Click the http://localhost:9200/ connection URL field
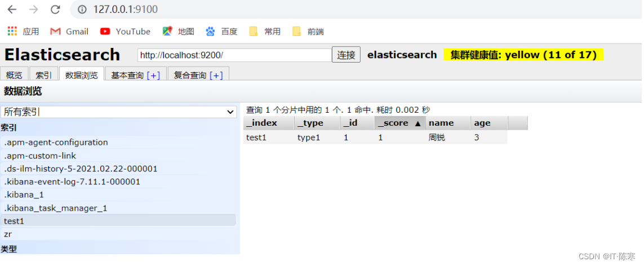This screenshot has width=644, height=266. point(234,55)
